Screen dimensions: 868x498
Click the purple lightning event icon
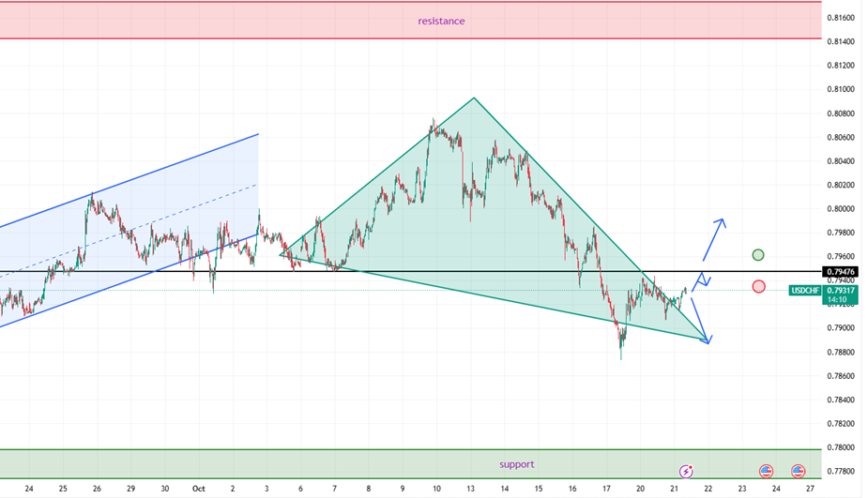(686, 470)
